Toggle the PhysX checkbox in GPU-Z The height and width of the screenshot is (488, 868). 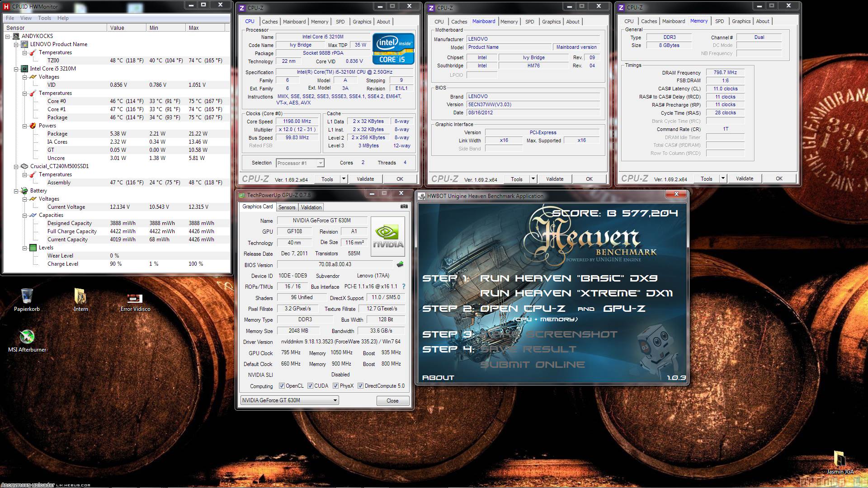(335, 386)
